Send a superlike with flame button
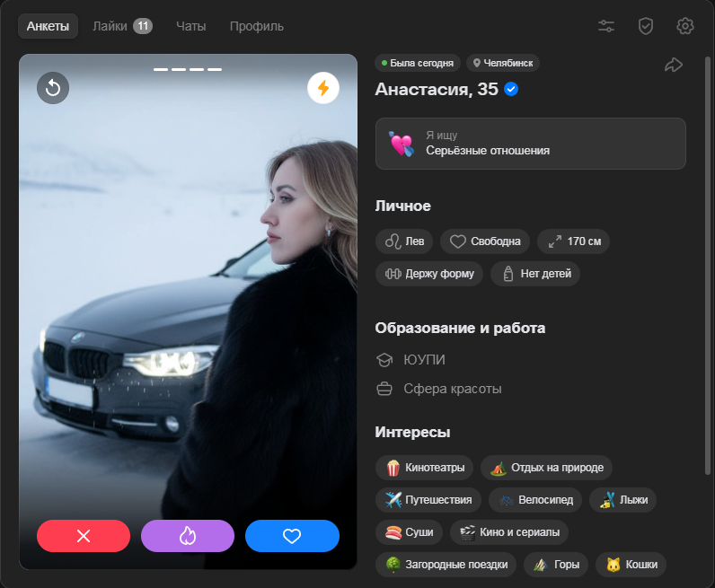Viewport: 715px width, 588px height. point(188,536)
